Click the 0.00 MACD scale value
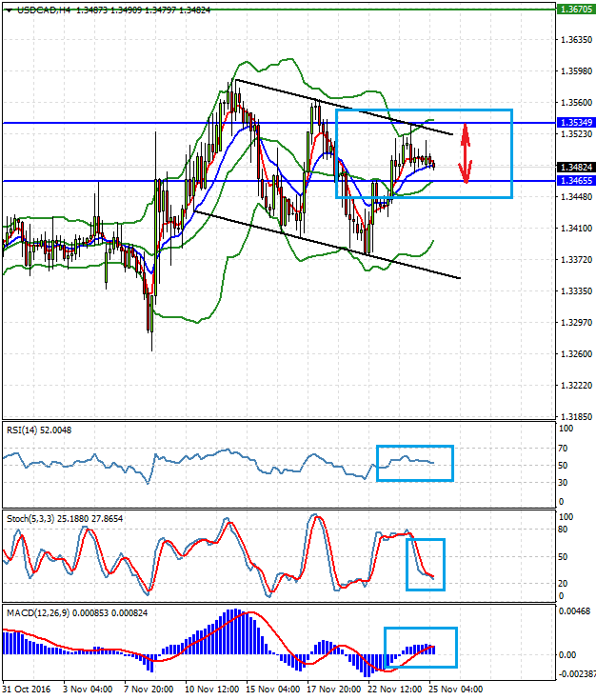Screen dimensions: 596x700 tap(567, 655)
